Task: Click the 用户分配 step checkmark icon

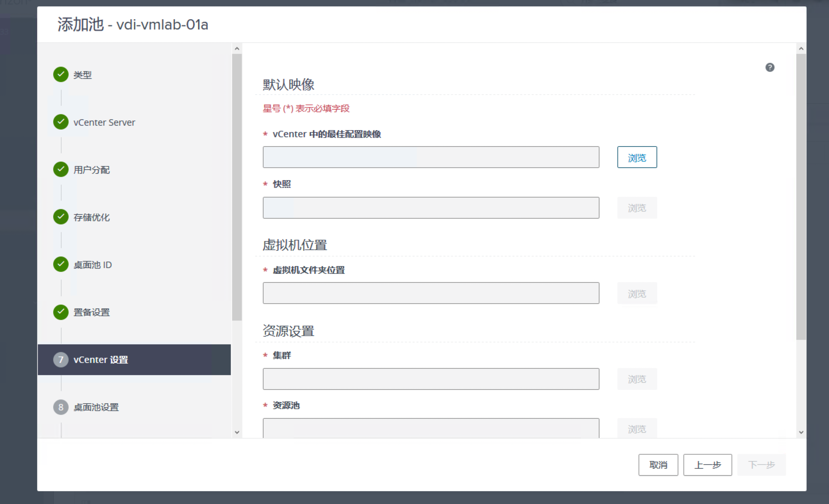Action: [61, 169]
